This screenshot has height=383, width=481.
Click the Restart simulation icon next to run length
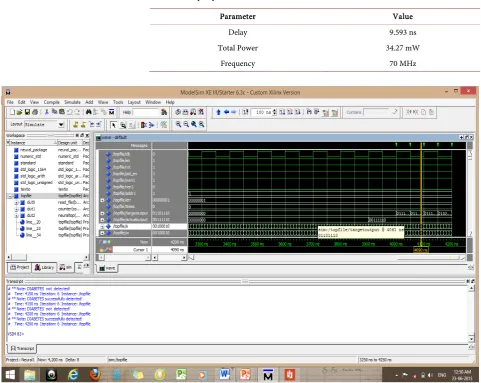[x=245, y=112]
